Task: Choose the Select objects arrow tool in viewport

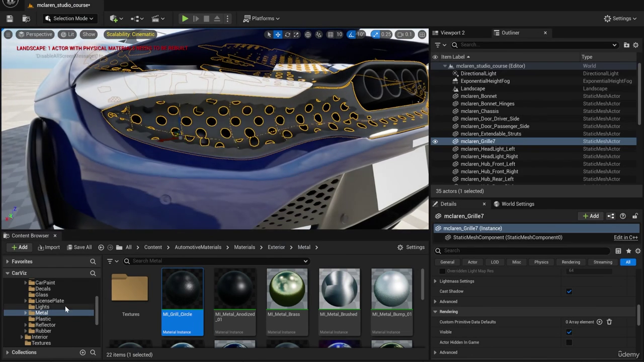Action: [269, 35]
